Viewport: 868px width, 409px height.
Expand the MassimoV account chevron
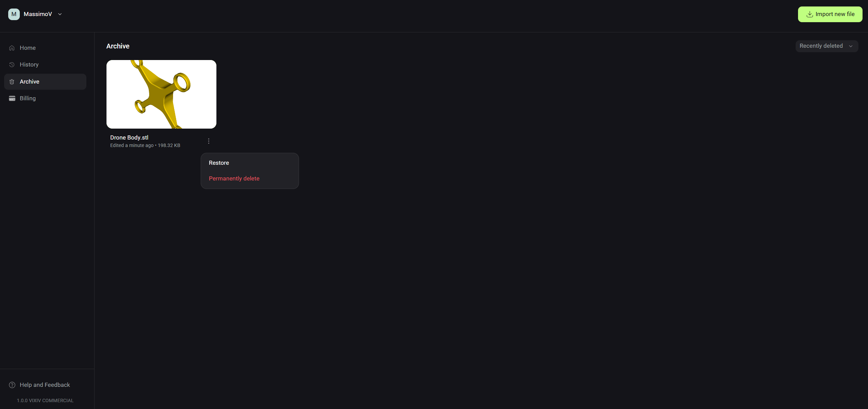tap(60, 14)
